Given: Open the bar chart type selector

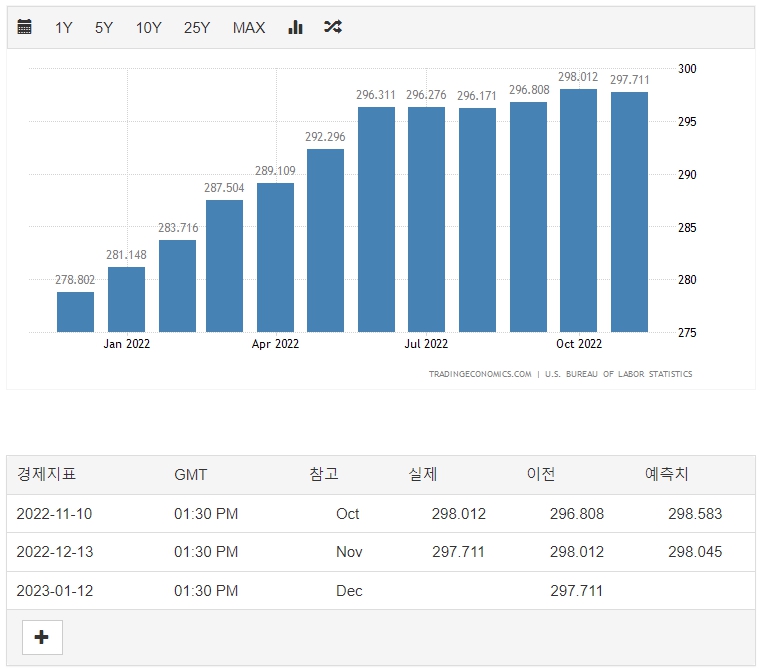Looking at the screenshot, I should click(295, 27).
